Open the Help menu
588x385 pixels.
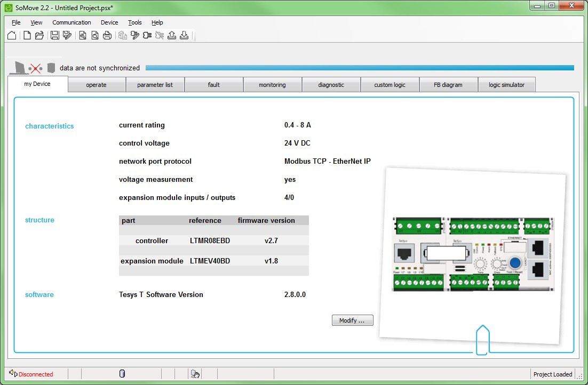(157, 22)
